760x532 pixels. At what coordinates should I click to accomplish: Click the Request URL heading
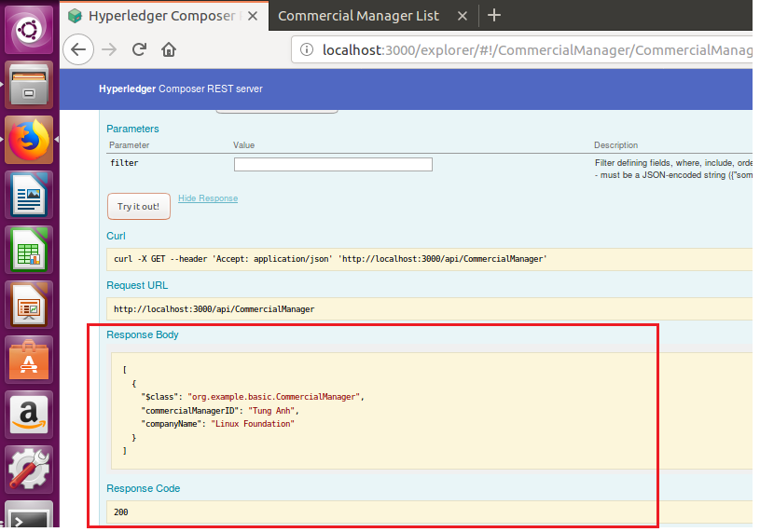[x=137, y=286]
